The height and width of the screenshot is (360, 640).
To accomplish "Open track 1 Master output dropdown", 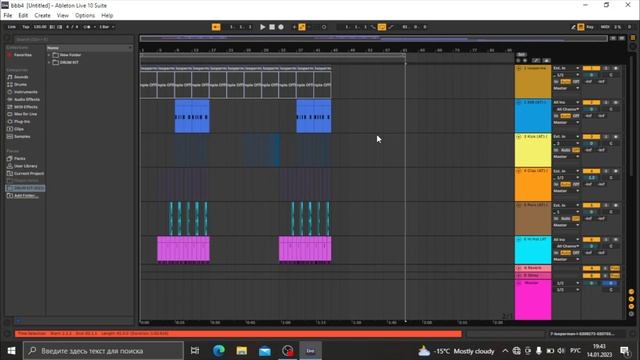I will 566,88.
